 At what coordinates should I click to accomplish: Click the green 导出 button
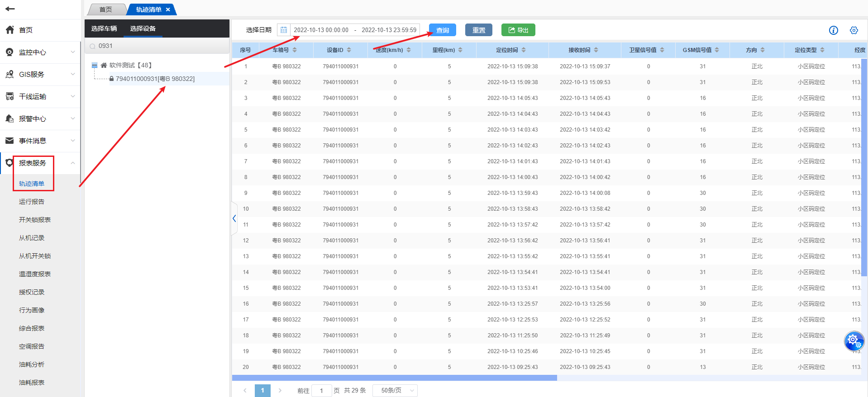coord(518,30)
